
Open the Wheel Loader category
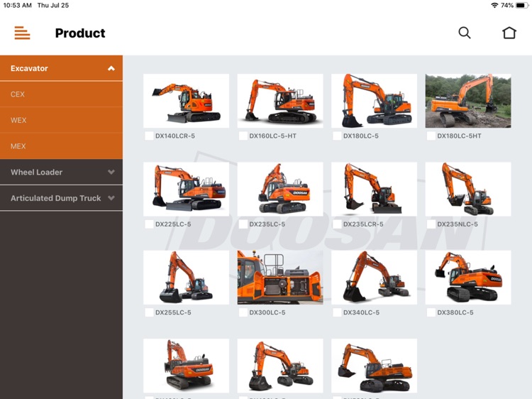pos(62,172)
